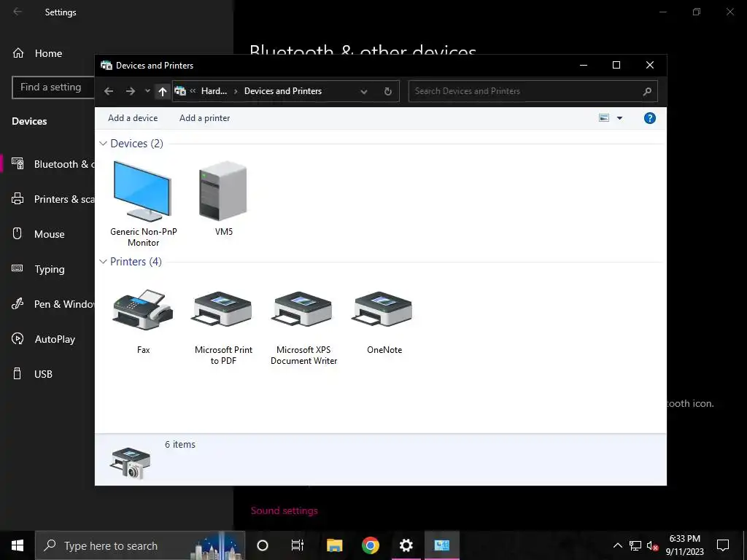Click the muted volume tray icon

(652, 545)
